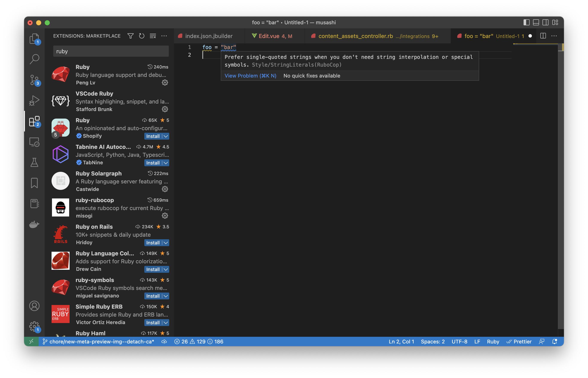This screenshot has height=378, width=588.
Task: Click the editor vertical scrollbar
Action: coord(561,187)
